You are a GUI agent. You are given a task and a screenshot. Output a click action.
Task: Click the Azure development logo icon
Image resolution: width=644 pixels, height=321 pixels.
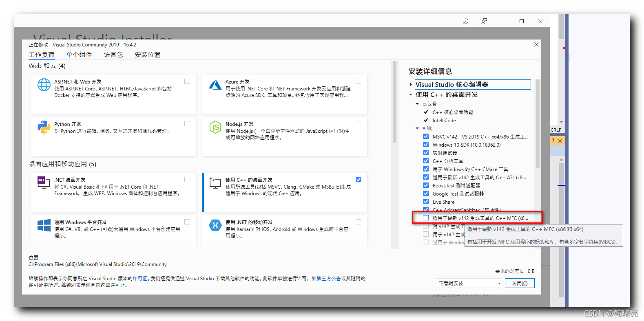[x=215, y=84]
